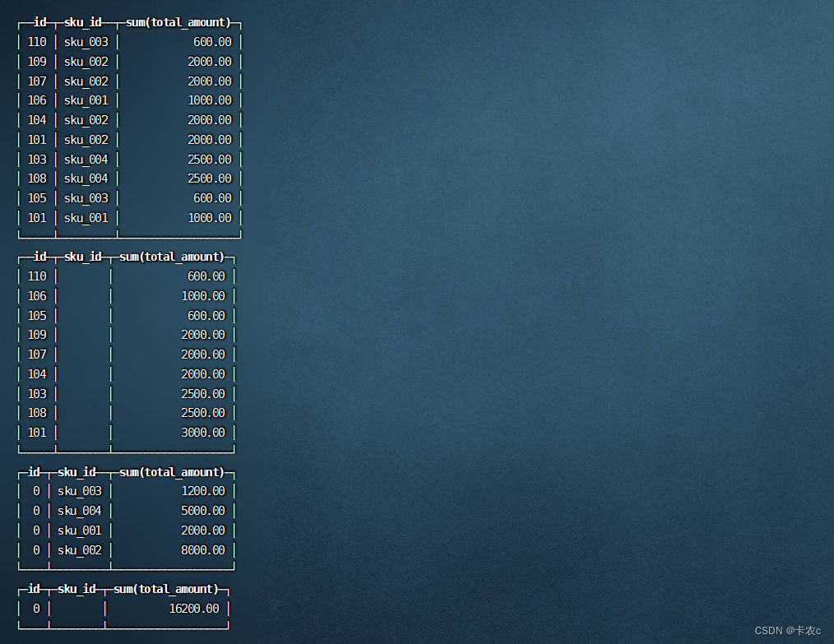Click 600.00 beside sku_003 for id 110

tap(212, 42)
